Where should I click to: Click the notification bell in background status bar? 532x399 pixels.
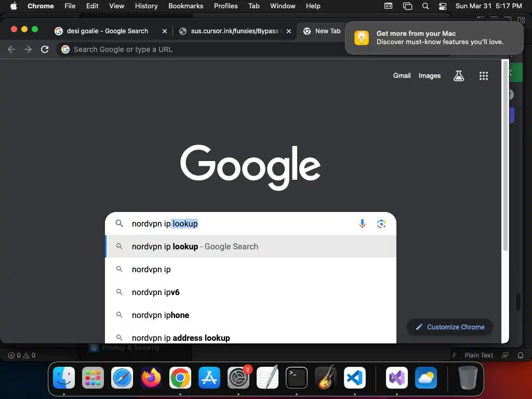(x=521, y=355)
